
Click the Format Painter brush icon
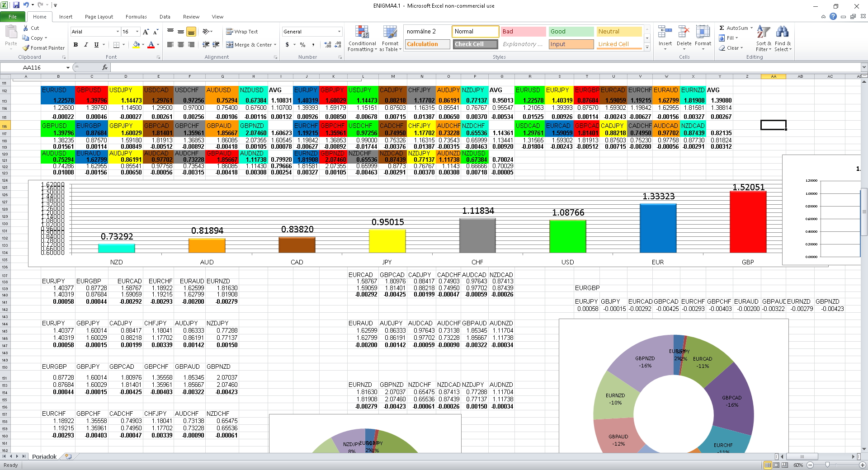(x=26, y=48)
